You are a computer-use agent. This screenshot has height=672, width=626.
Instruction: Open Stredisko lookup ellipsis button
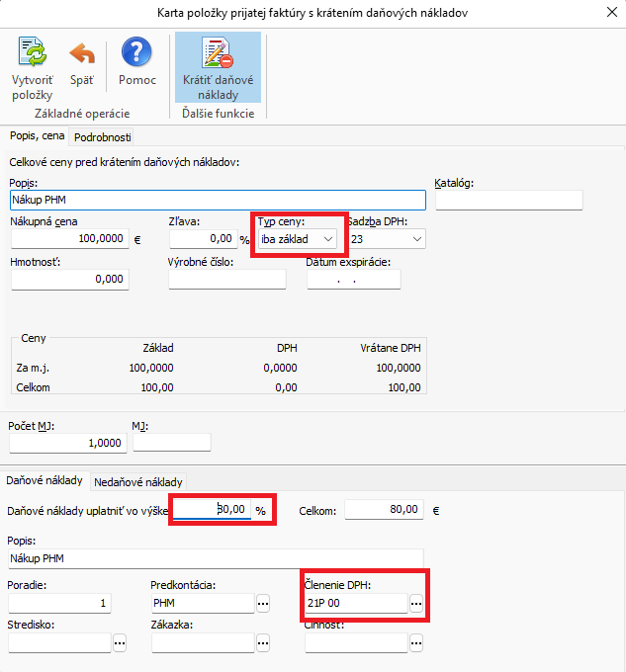(120, 643)
